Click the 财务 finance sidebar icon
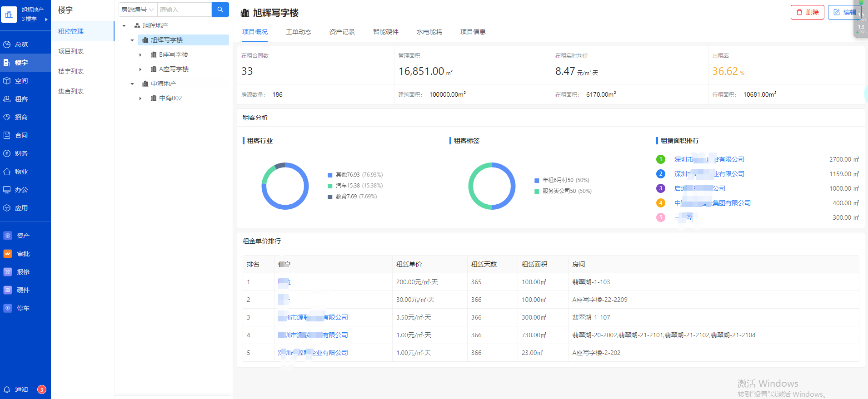 click(7, 153)
